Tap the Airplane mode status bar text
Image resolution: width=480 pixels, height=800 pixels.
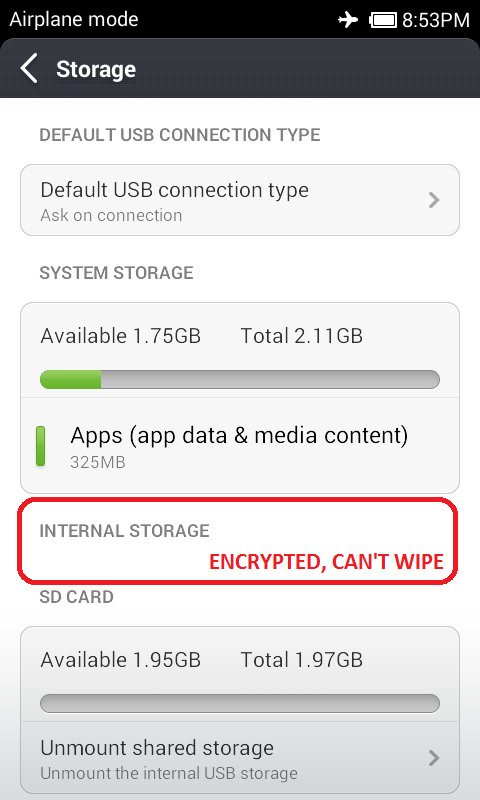tap(74, 20)
